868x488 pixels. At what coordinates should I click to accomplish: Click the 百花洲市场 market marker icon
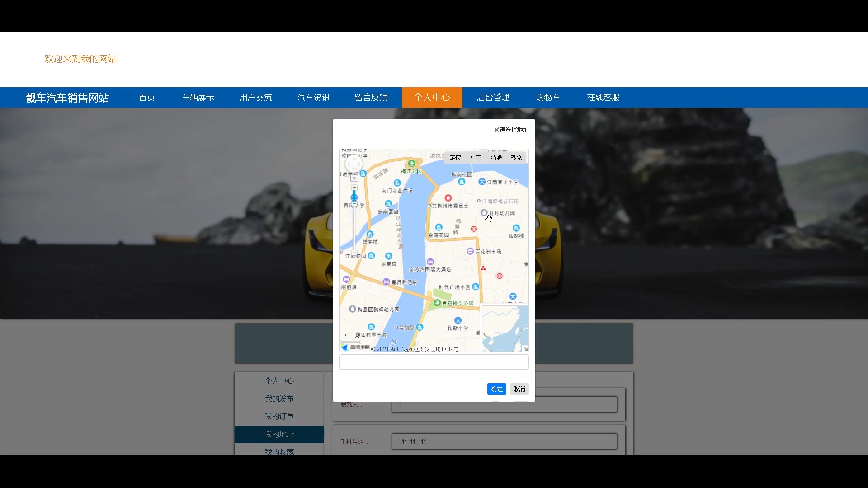[x=470, y=251]
